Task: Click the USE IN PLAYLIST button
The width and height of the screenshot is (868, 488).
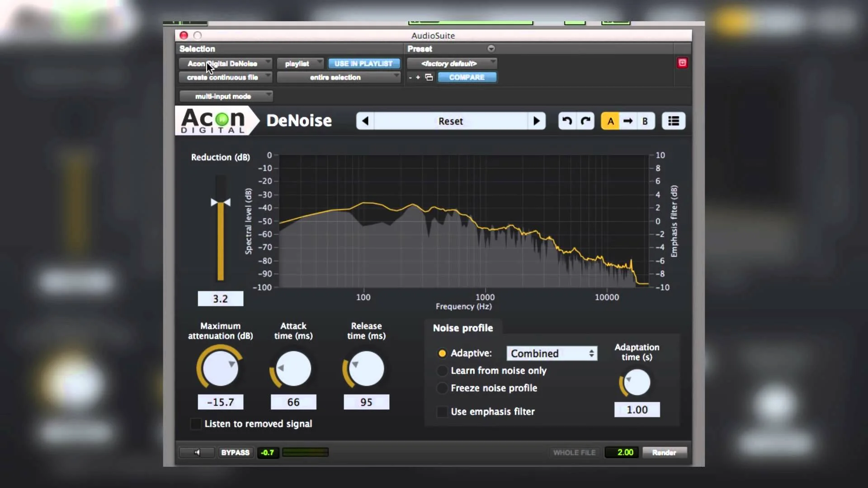Action: (364, 63)
